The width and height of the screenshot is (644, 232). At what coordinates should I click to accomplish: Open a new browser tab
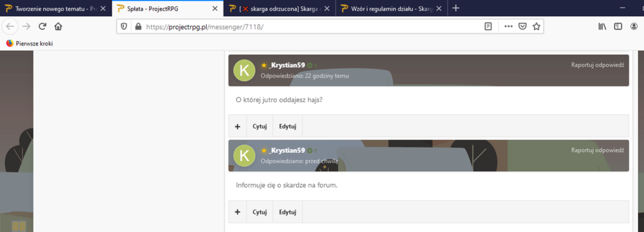click(456, 8)
